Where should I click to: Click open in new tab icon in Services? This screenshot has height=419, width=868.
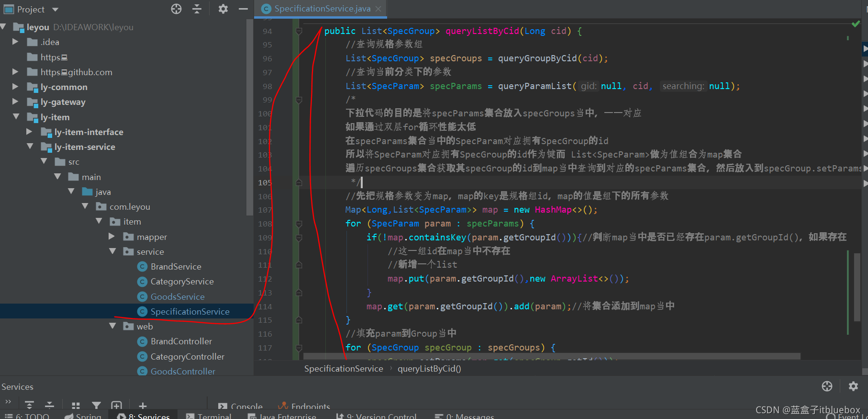(x=116, y=405)
